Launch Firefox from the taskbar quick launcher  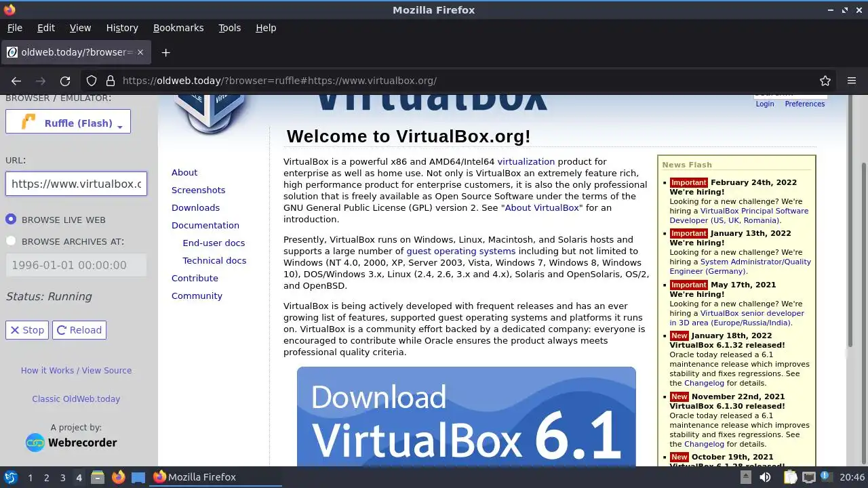click(118, 477)
